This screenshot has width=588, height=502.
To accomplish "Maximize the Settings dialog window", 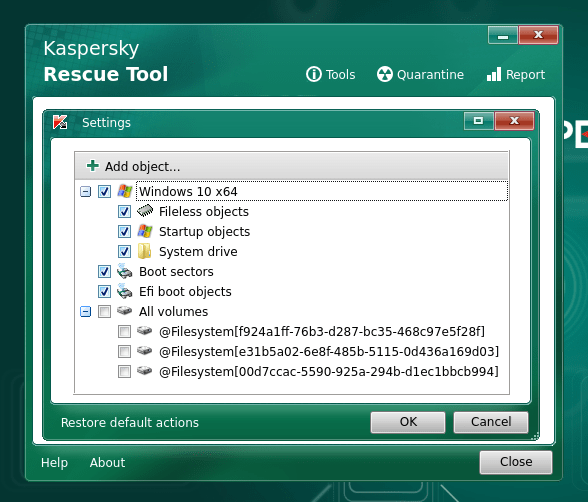I will tap(478, 121).
